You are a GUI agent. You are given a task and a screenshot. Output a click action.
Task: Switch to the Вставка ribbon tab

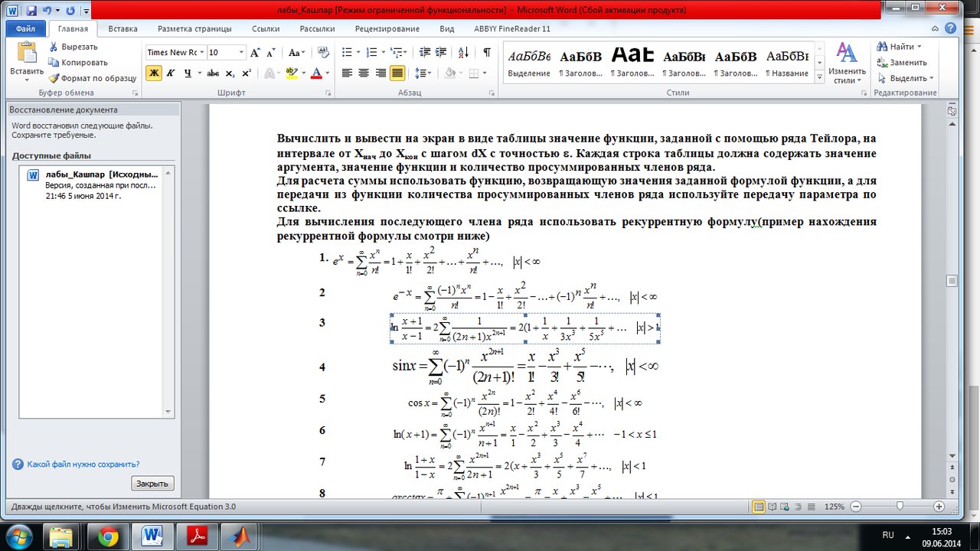click(122, 29)
